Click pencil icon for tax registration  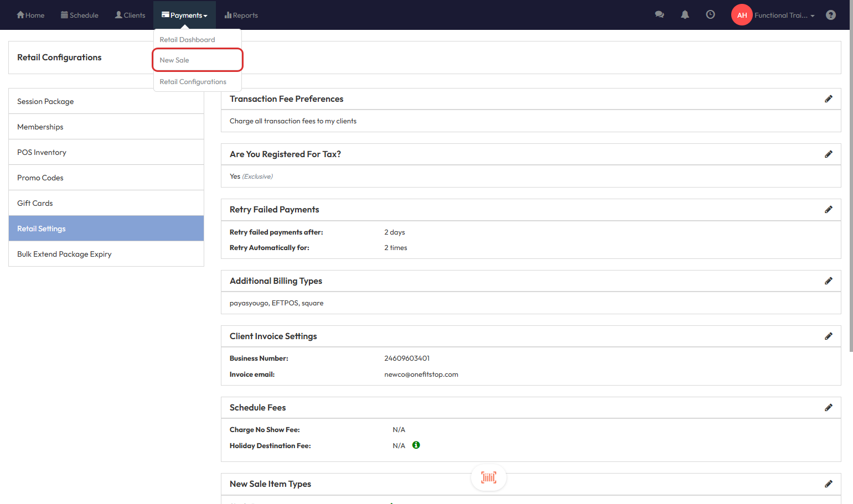828,154
